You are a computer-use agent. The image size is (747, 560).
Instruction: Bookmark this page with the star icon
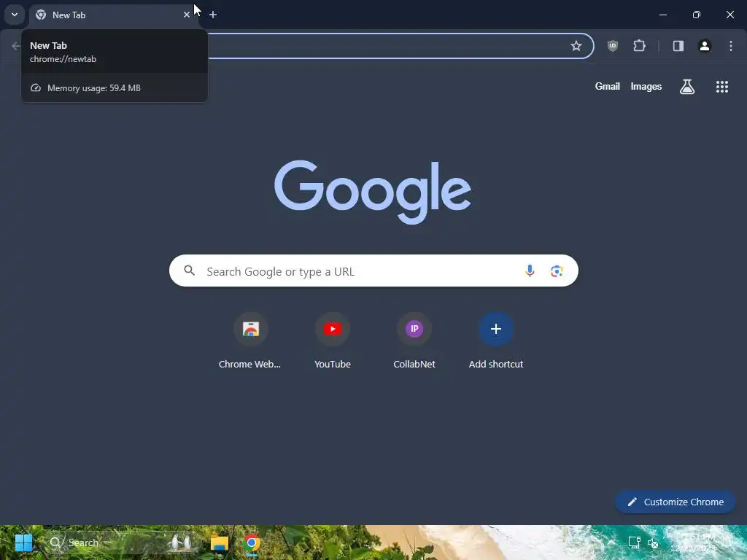tap(576, 46)
